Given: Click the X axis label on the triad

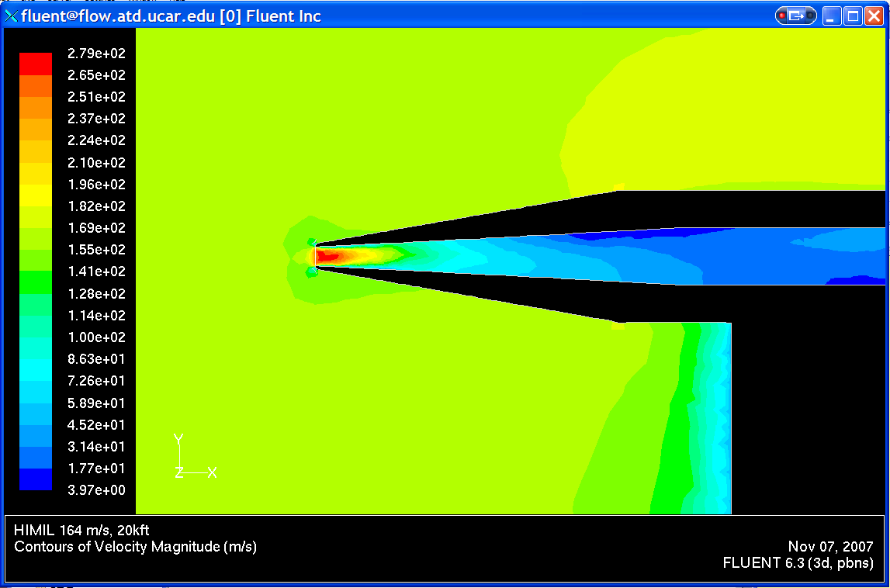Looking at the screenshot, I should click(x=212, y=472).
